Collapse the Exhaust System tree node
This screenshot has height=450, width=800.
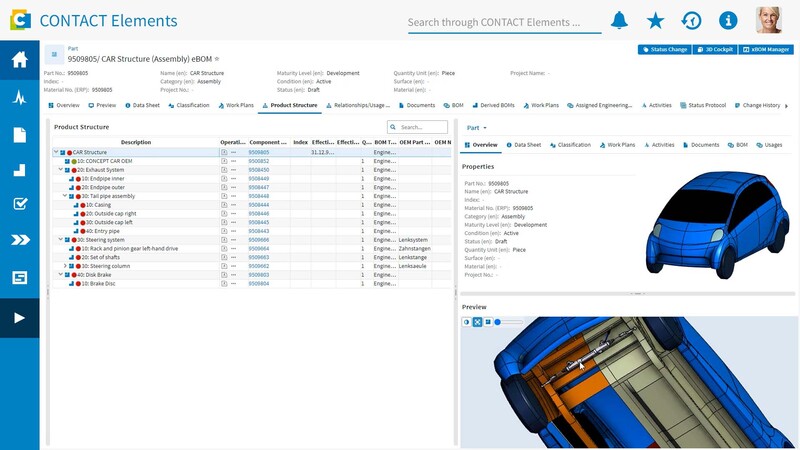pyautogui.click(x=61, y=169)
